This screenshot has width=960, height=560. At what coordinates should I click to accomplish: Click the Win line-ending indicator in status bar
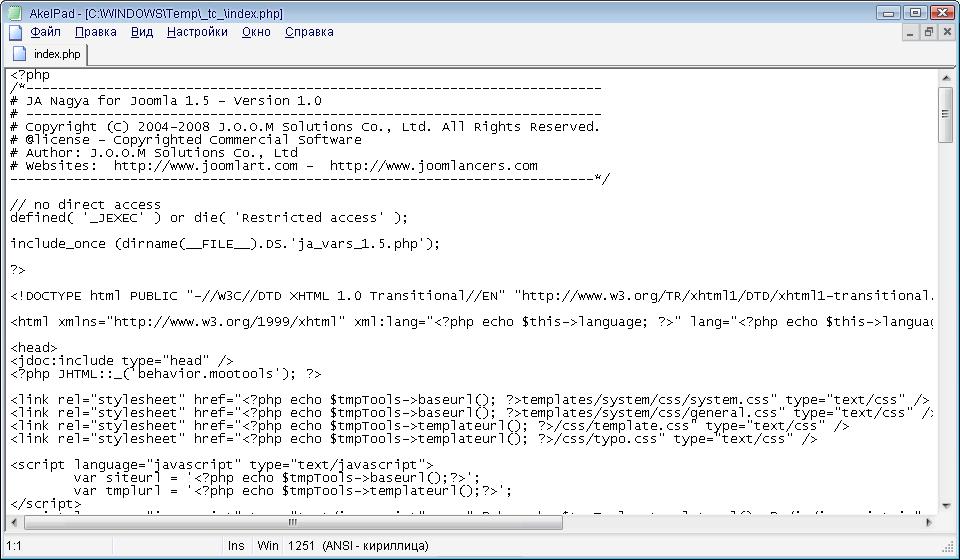coord(268,546)
